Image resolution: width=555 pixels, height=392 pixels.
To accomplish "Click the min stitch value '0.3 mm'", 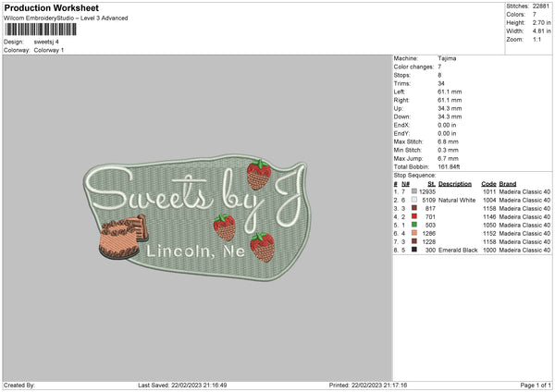I will click(448, 150).
